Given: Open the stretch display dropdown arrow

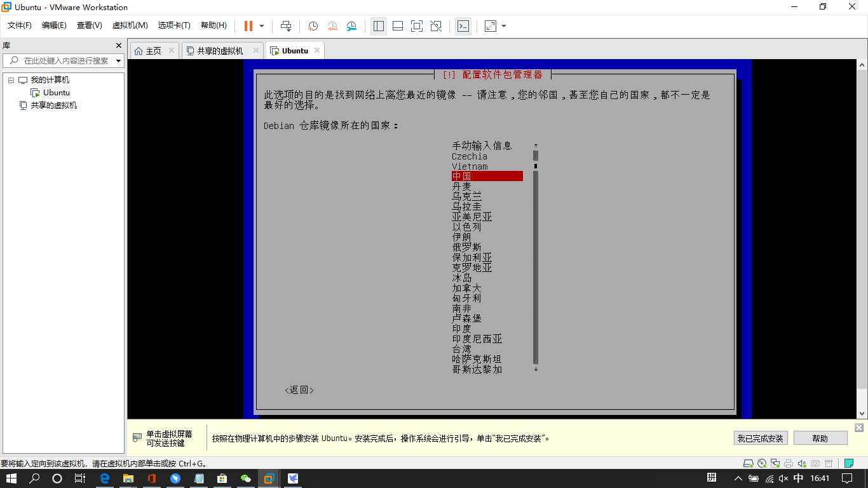Looking at the screenshot, I should click(x=504, y=26).
